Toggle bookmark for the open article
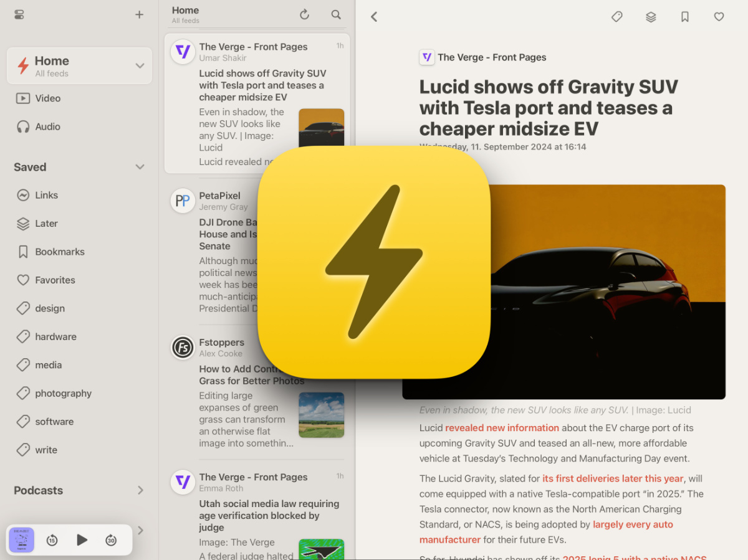 (685, 17)
